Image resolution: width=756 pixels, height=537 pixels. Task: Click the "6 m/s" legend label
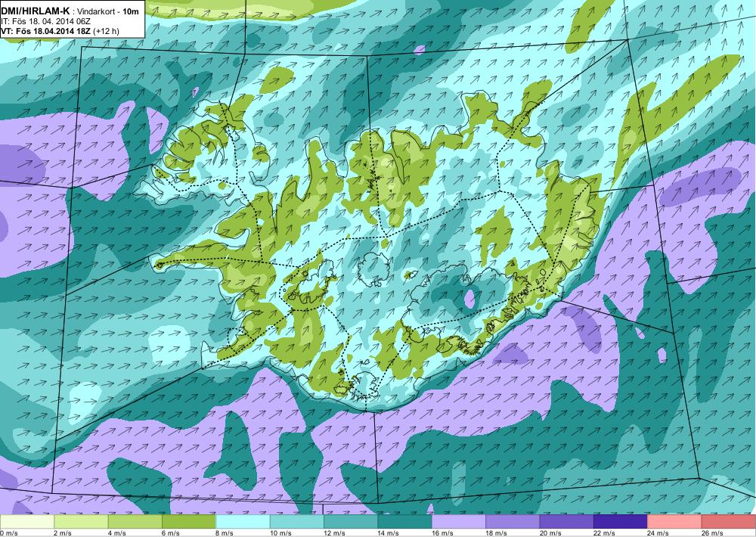point(171,532)
